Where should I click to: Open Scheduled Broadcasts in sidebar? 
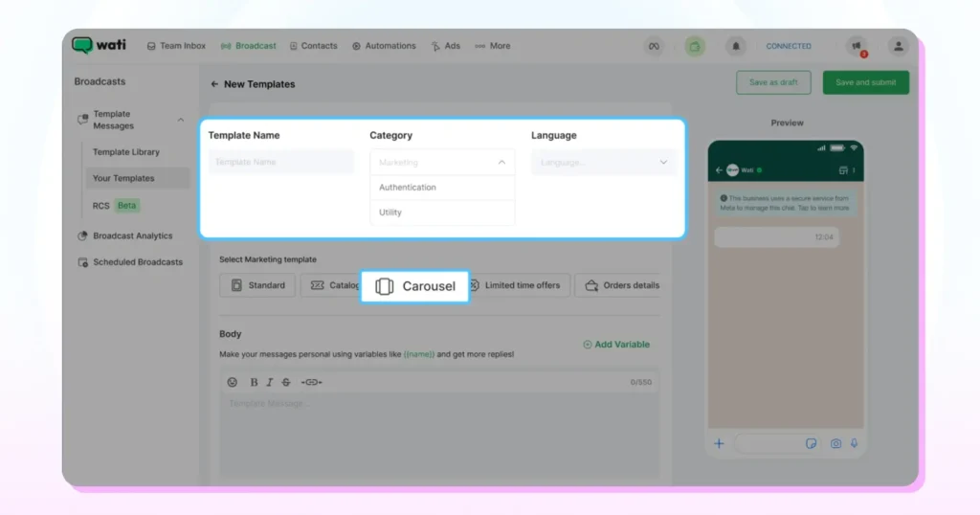click(130, 262)
